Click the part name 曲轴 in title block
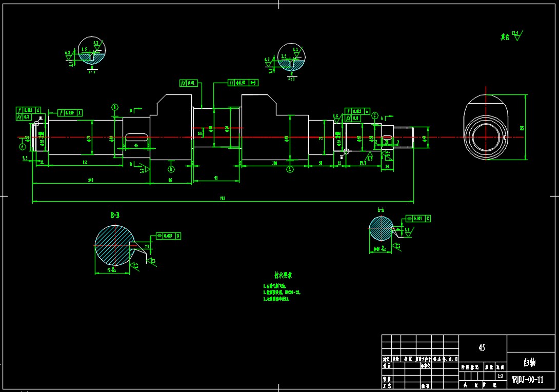The height and width of the screenshot is (392, 559). point(530,363)
